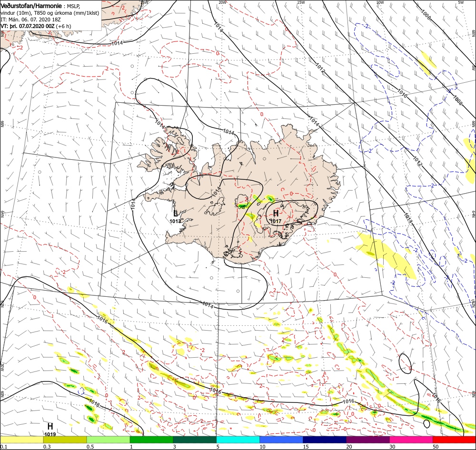Image resolution: width=476 pixels, height=450 pixels.
Task: Click the 1008 isobar label
Action: [x=458, y=101]
